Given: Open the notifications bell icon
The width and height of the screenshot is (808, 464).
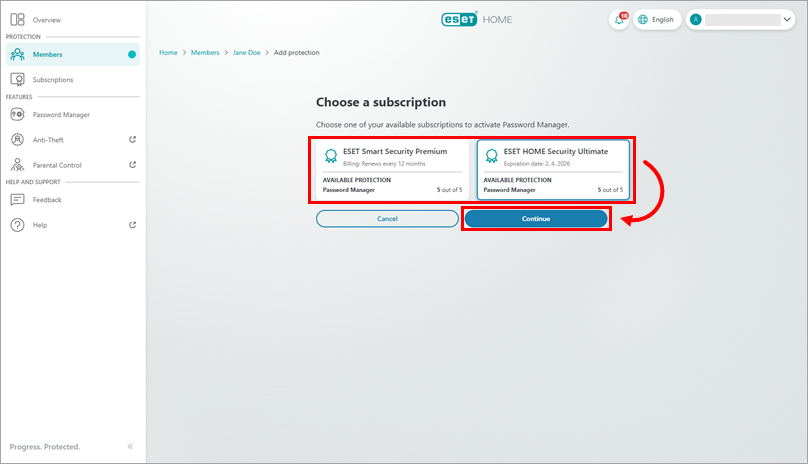Looking at the screenshot, I should point(619,20).
